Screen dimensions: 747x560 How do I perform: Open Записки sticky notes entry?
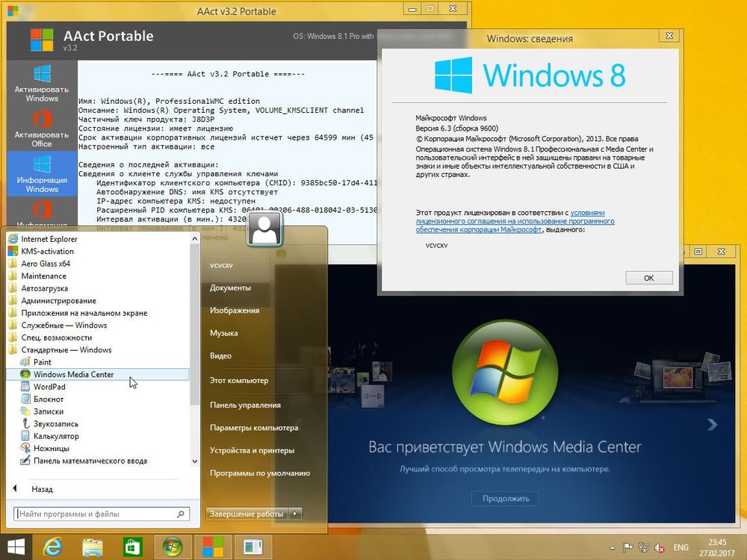[48, 411]
